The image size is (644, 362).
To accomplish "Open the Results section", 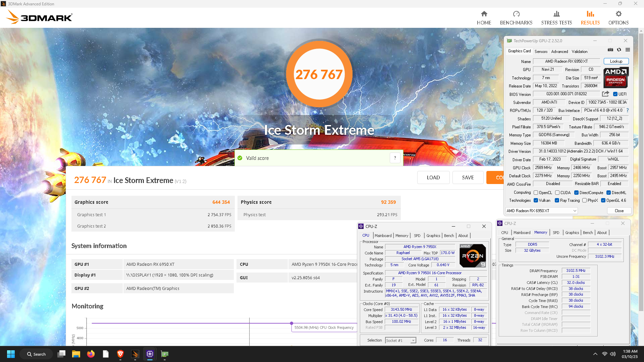I will tap(590, 18).
